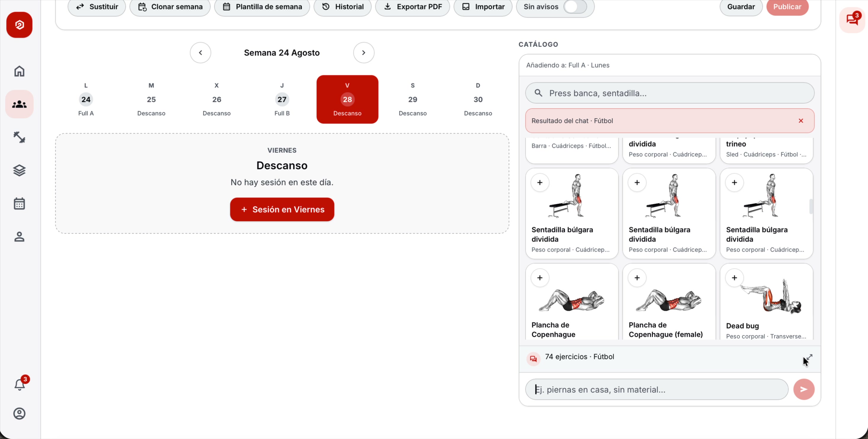Send the chat message with the arrow button
The image size is (868, 439).
tap(804, 390)
